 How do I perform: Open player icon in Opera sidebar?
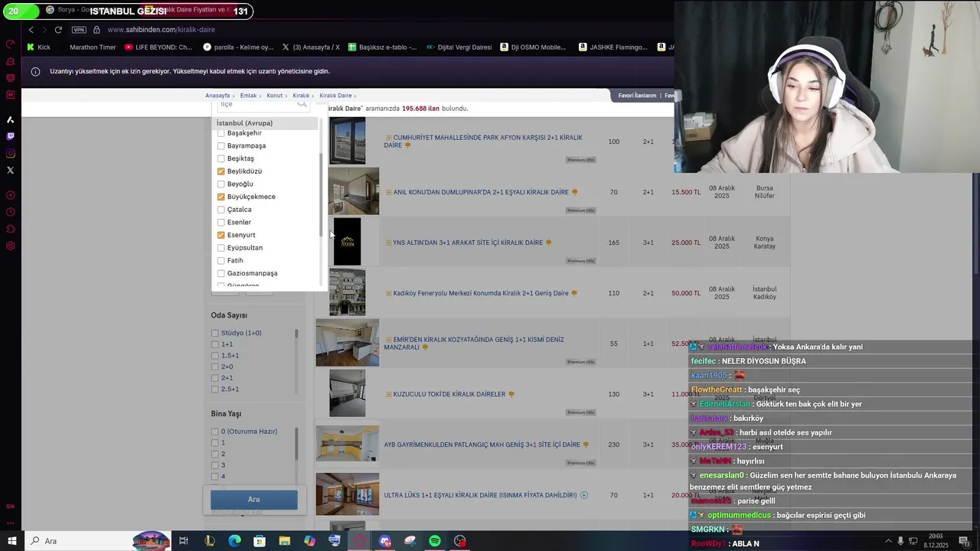(10, 195)
